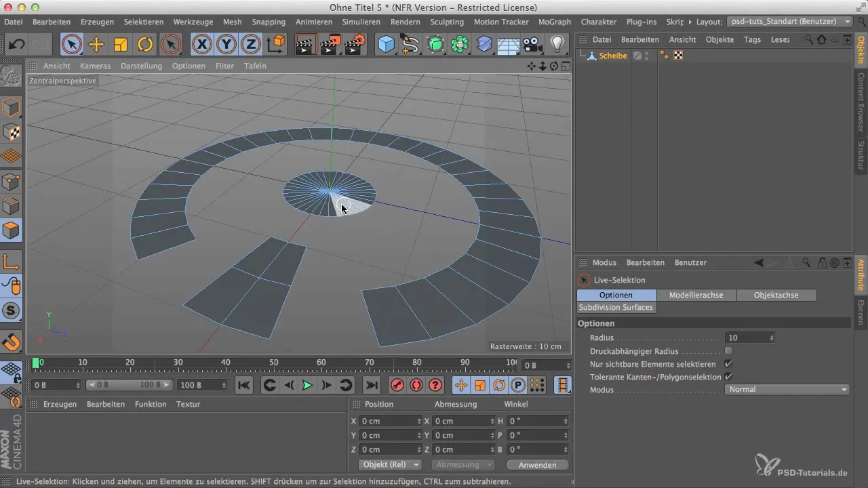Switch to the Modellierachse tab
The height and width of the screenshot is (488, 868).
pos(696,295)
